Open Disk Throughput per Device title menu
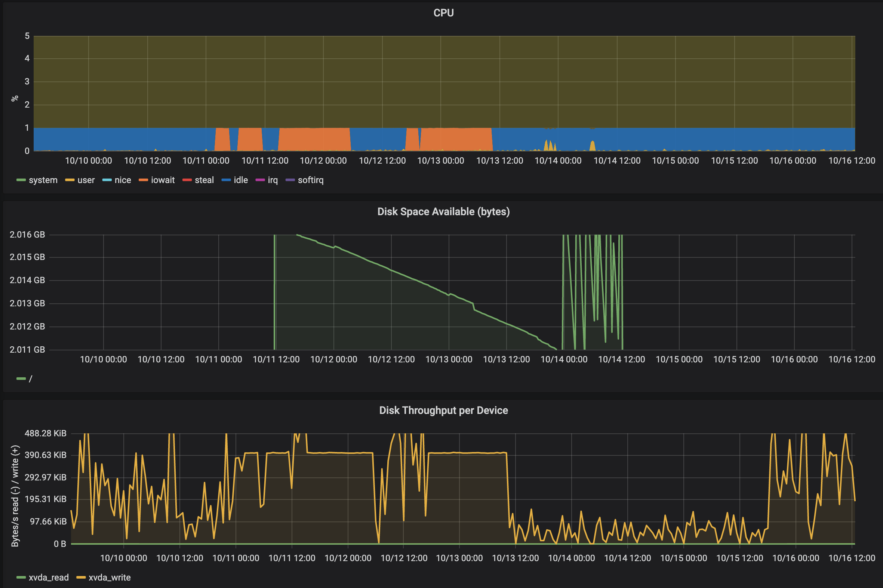 443,411
